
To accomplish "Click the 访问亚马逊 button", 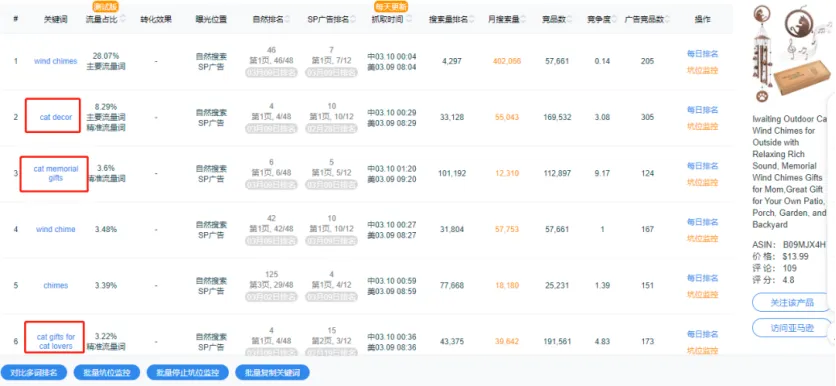I will click(x=792, y=327).
